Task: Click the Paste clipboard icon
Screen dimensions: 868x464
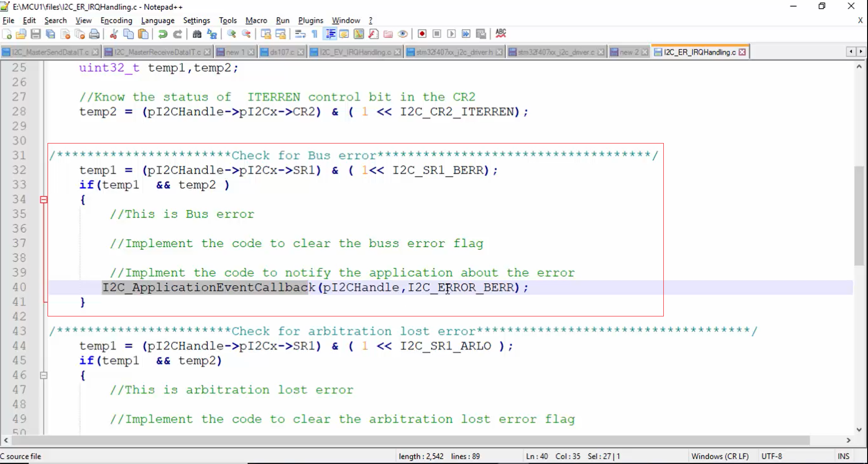Action: pos(143,34)
